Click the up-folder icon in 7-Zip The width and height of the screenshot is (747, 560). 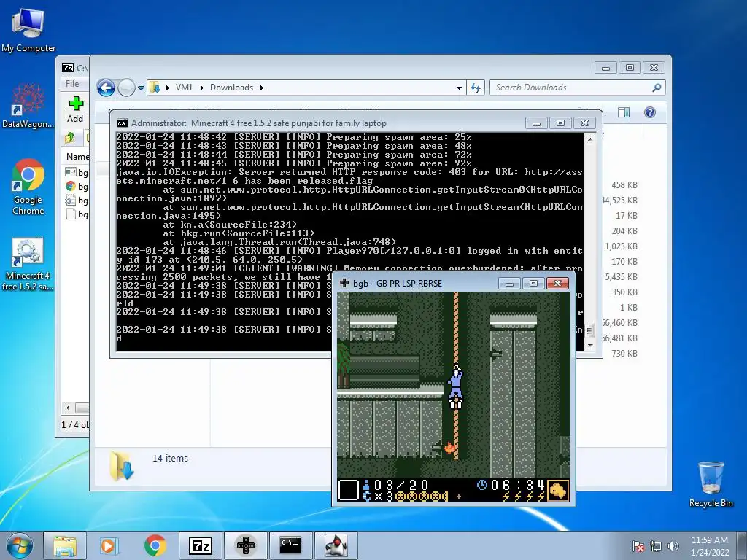tap(70, 138)
